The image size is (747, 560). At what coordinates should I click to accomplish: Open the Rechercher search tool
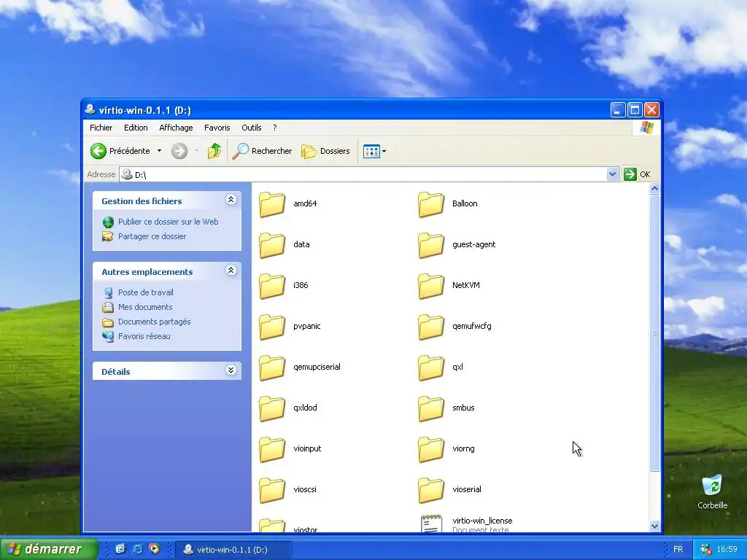(262, 151)
